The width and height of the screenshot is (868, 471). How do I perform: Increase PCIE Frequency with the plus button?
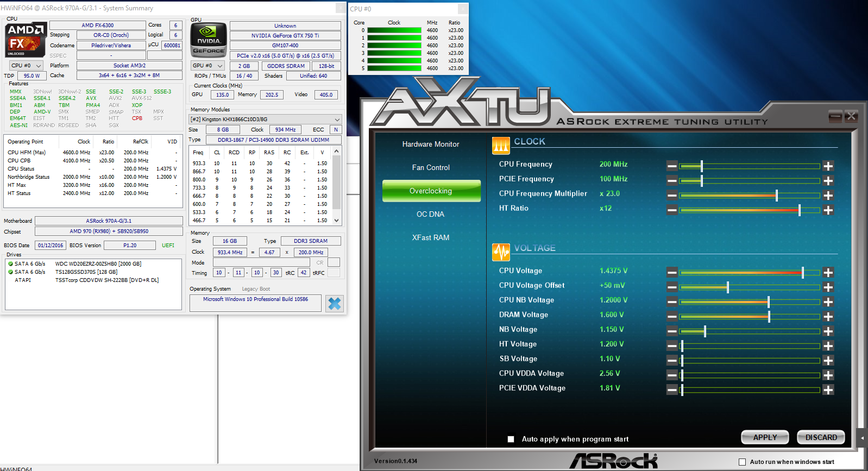(x=828, y=180)
